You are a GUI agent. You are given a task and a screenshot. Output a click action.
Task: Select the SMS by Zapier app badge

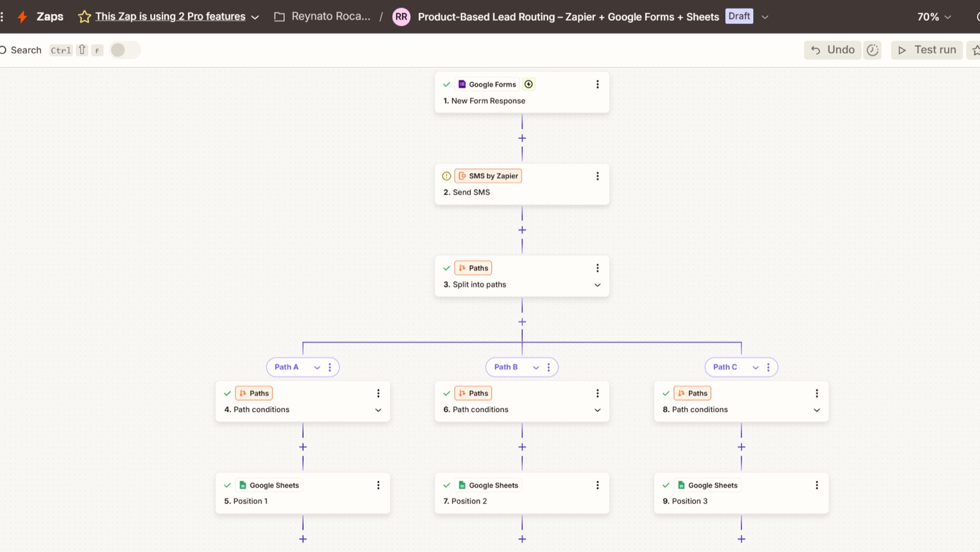click(488, 176)
